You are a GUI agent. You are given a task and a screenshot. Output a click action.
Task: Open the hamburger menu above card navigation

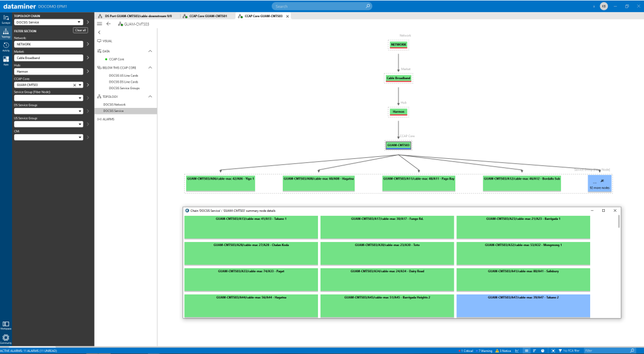99,24
